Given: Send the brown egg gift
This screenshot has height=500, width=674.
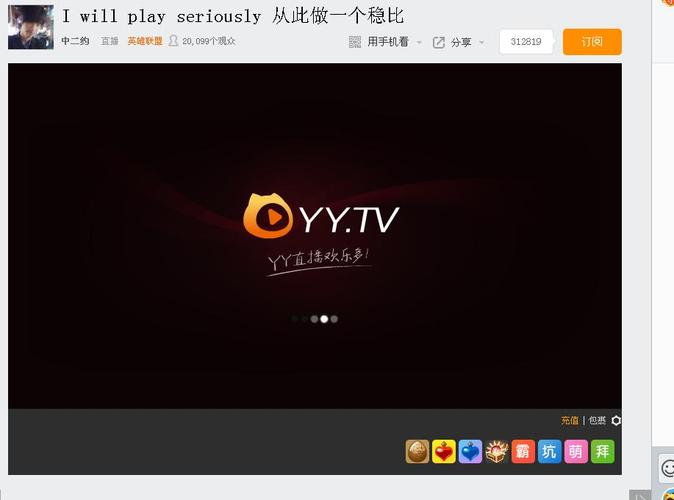Looking at the screenshot, I should coord(417,452).
